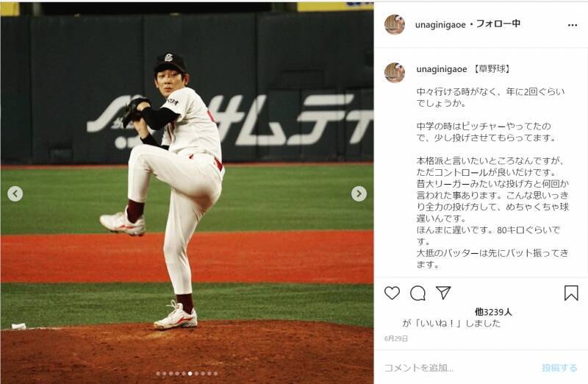Select the last carousel indicator dot
This screenshot has width=588, height=384.
pyautogui.click(x=215, y=374)
